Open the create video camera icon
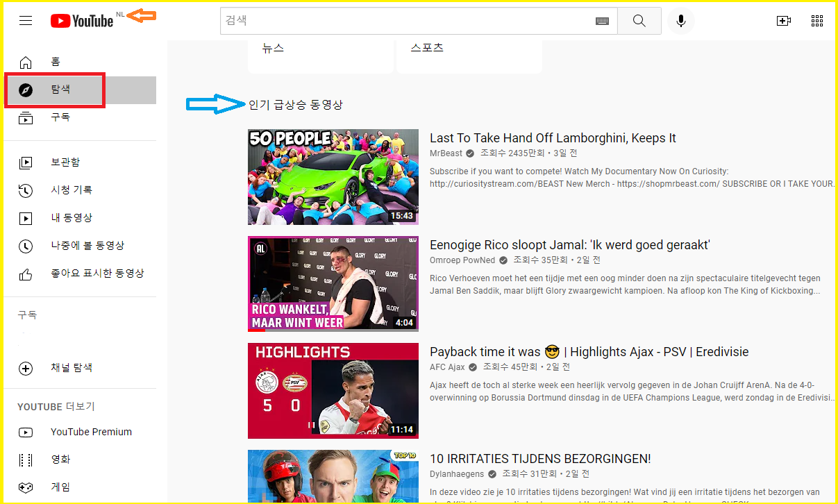The height and width of the screenshot is (504, 838). tap(784, 21)
